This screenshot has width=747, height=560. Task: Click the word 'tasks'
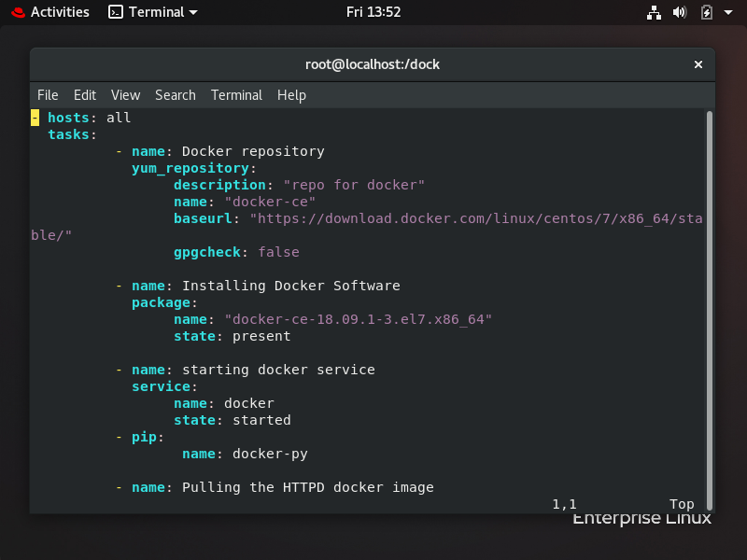[68, 134]
